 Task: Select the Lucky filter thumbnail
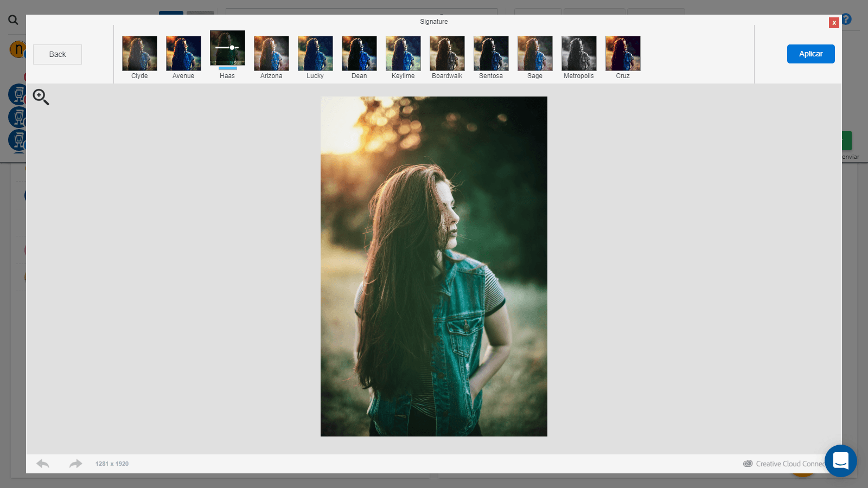(x=315, y=53)
